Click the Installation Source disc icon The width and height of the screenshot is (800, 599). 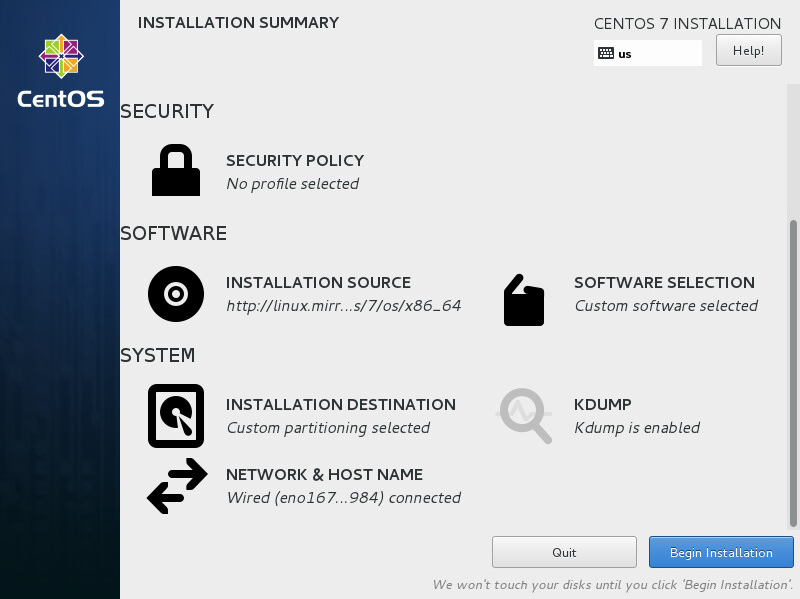pyautogui.click(x=176, y=294)
